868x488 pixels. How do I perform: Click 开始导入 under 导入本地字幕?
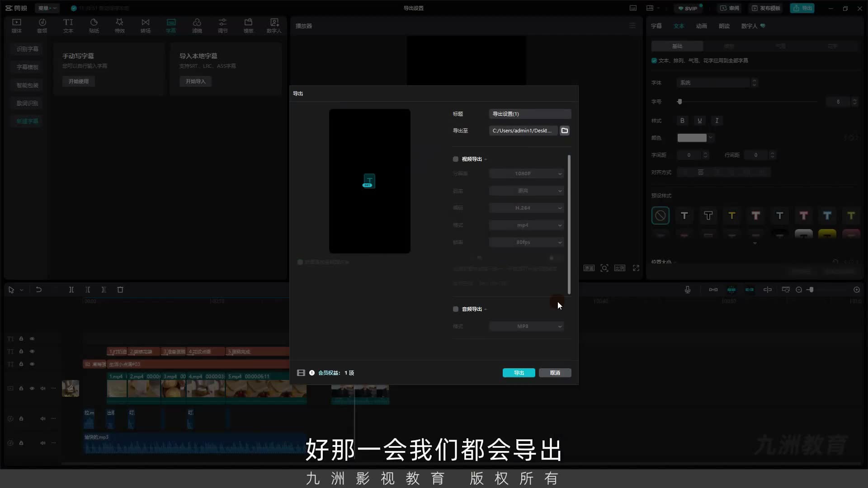click(x=196, y=81)
